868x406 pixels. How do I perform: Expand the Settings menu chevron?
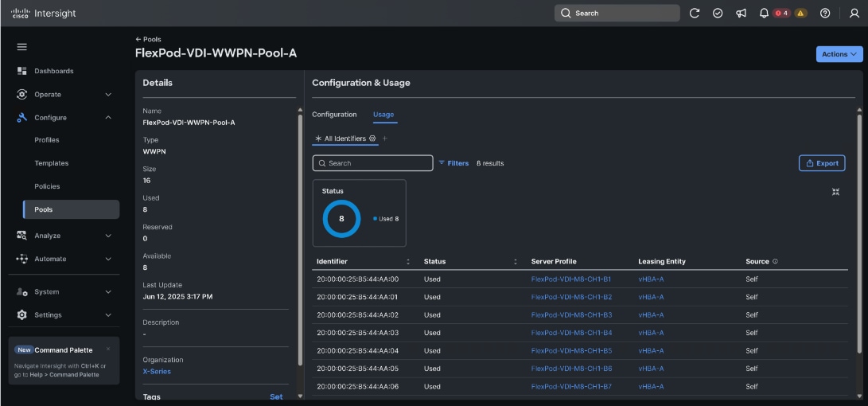point(108,315)
